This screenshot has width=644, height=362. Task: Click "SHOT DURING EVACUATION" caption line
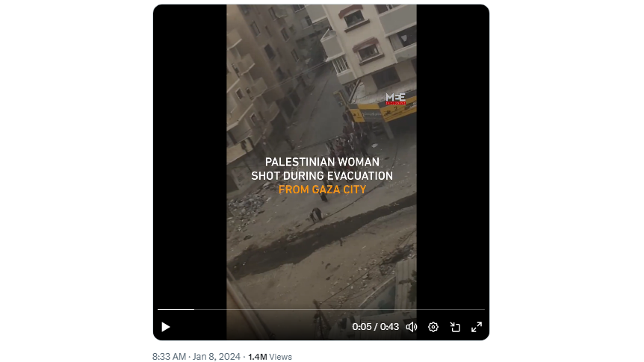point(322,175)
